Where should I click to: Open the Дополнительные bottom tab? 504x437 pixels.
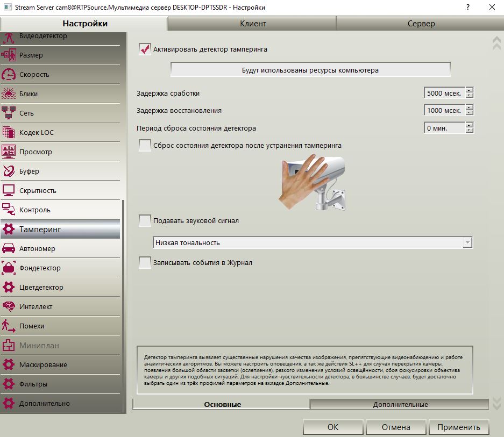[x=400, y=404]
